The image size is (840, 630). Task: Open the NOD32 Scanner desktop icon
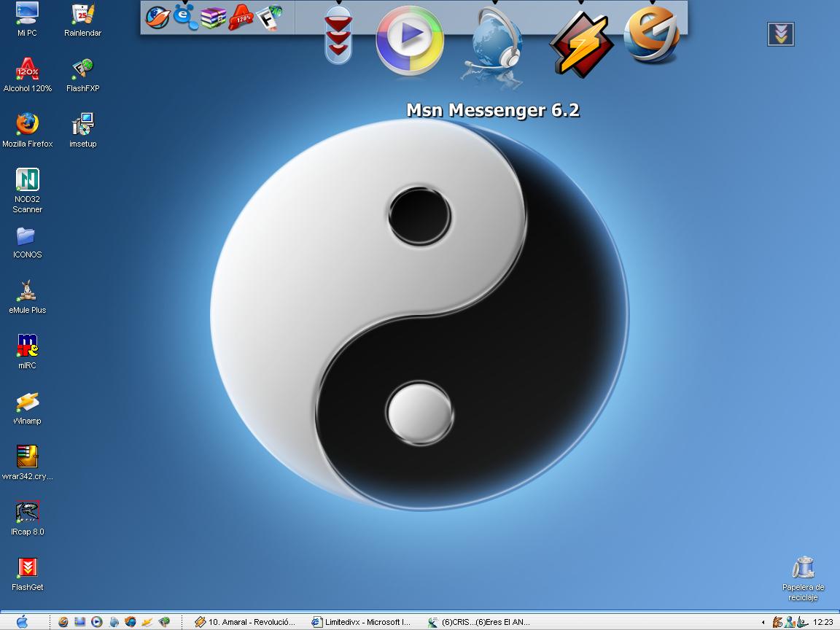point(27,191)
